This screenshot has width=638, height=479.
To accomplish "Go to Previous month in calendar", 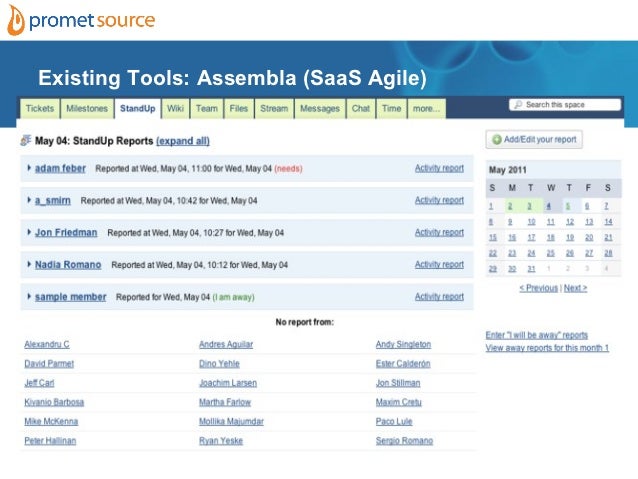I will click(538, 288).
